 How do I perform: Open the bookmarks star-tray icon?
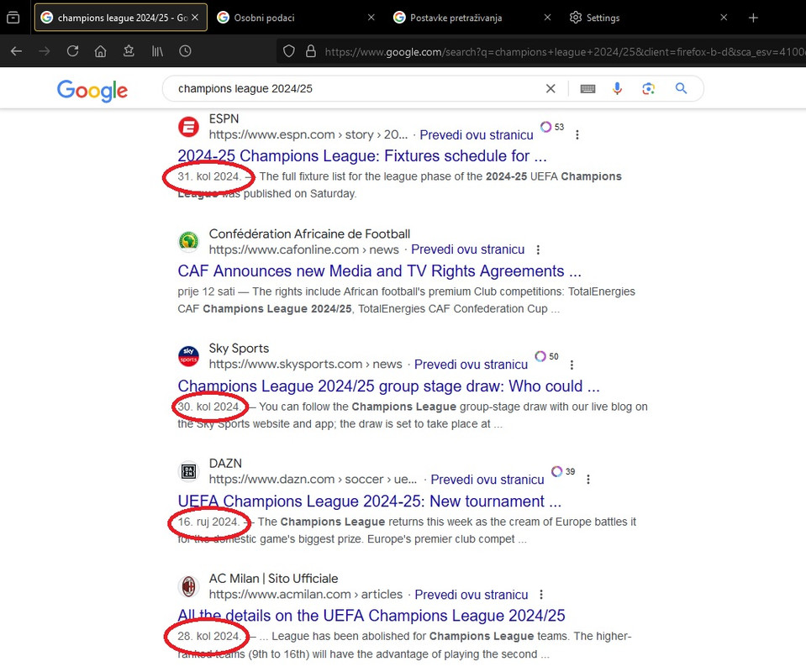pyautogui.click(x=129, y=51)
